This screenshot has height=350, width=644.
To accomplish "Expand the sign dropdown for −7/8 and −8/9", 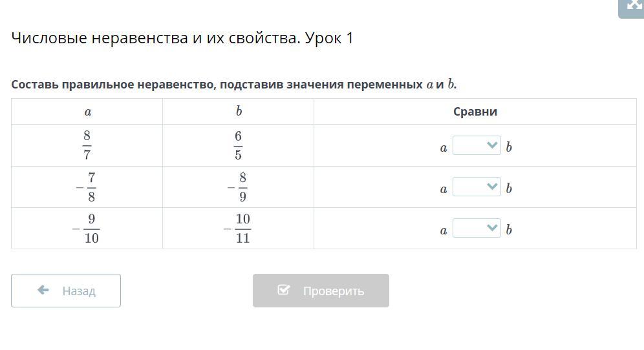I will [477, 187].
